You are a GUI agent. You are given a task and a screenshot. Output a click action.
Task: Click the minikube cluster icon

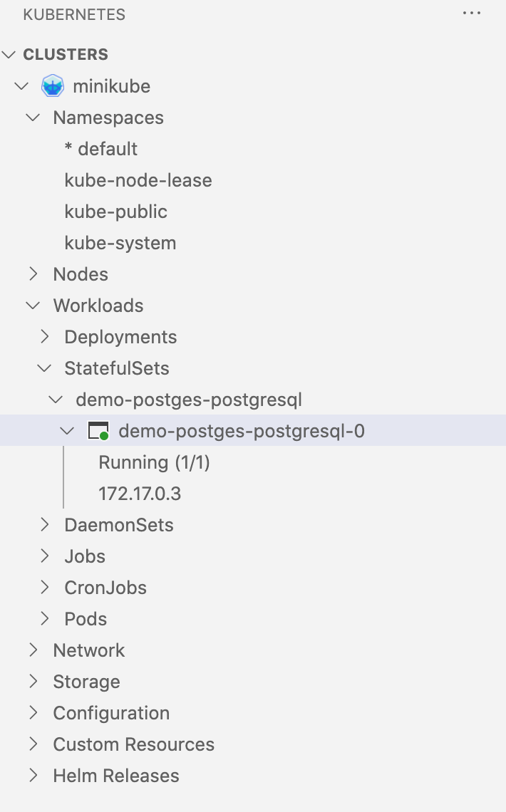[x=53, y=85]
